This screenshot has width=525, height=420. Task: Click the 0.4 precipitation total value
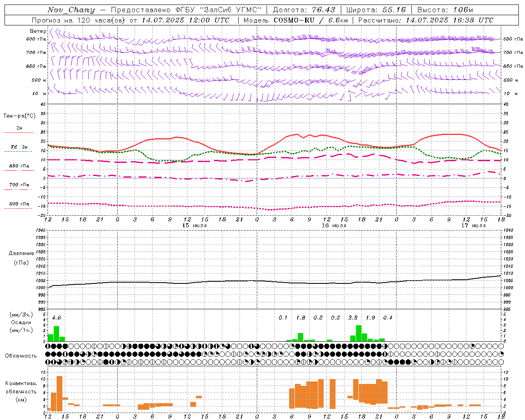click(x=388, y=317)
